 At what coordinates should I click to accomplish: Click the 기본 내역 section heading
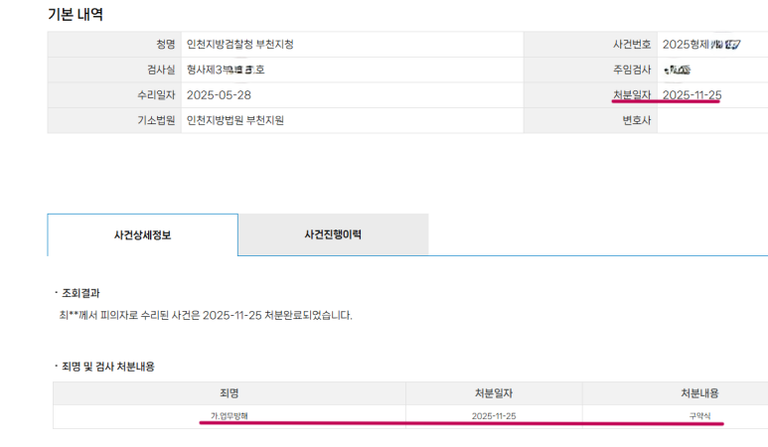click(x=75, y=14)
